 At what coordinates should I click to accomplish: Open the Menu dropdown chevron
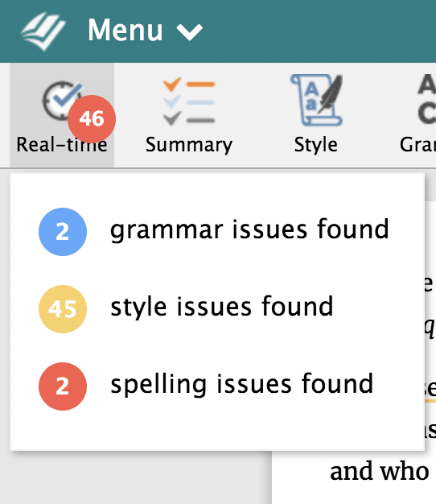click(x=189, y=32)
